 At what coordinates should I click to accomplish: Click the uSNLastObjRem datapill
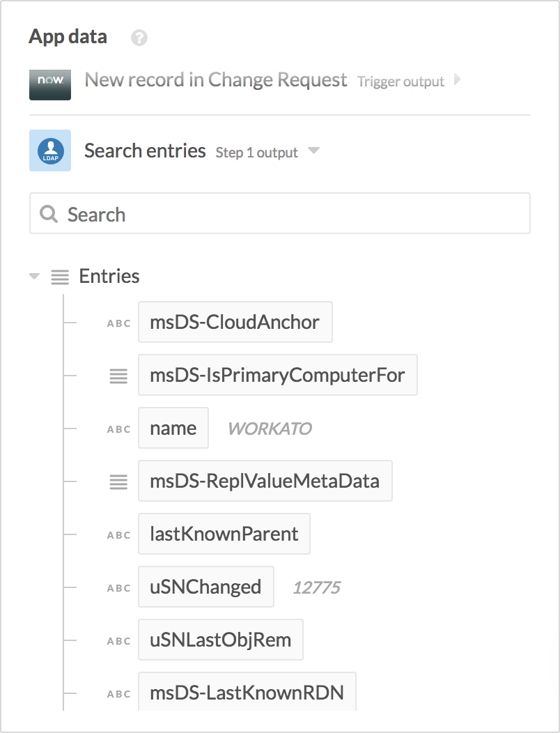point(220,640)
